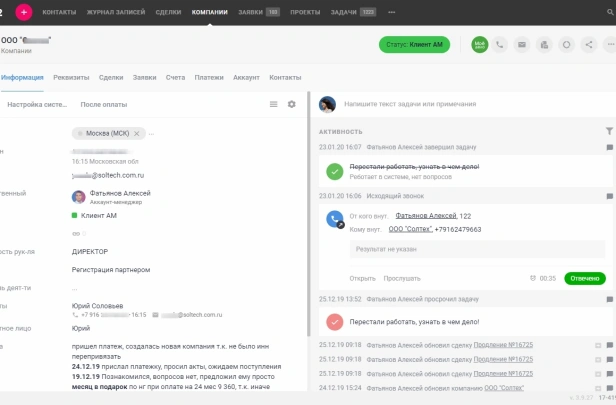Click the share icon in header

point(588,45)
